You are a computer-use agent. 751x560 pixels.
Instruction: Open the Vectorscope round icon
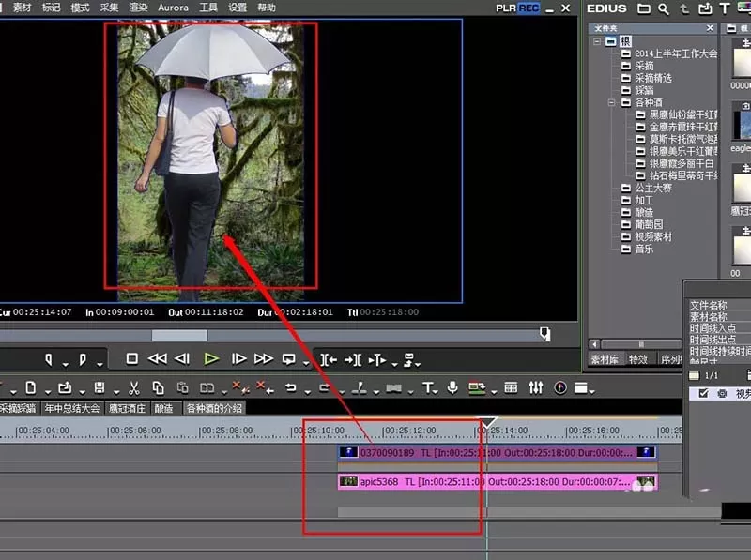(559, 387)
